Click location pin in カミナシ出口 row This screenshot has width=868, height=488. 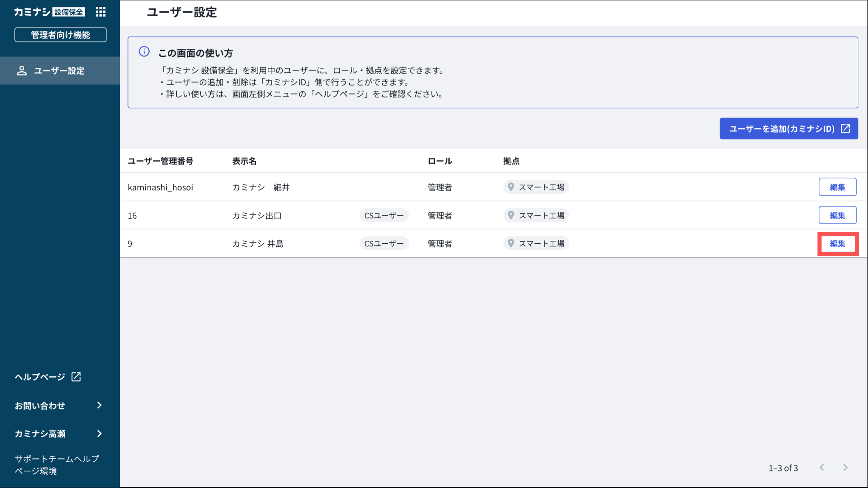(511, 215)
